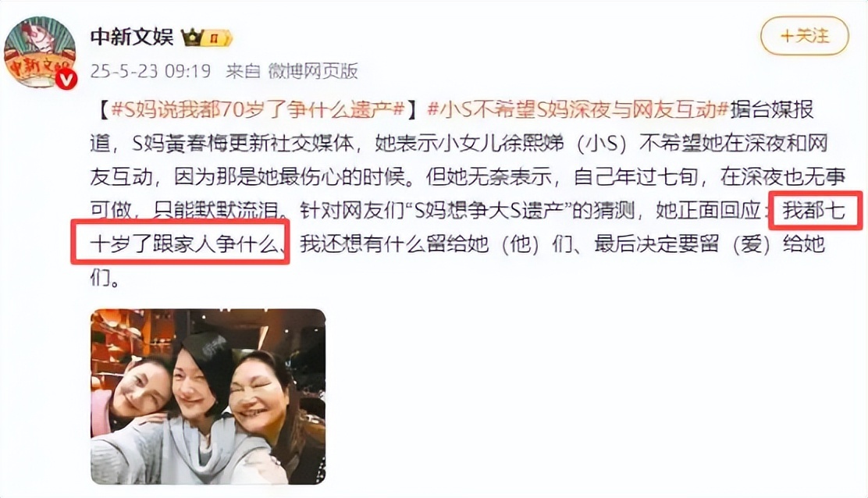This screenshot has height=498, width=868.
Task: Click the orange level badge beside crown
Action: pyautogui.click(x=218, y=38)
